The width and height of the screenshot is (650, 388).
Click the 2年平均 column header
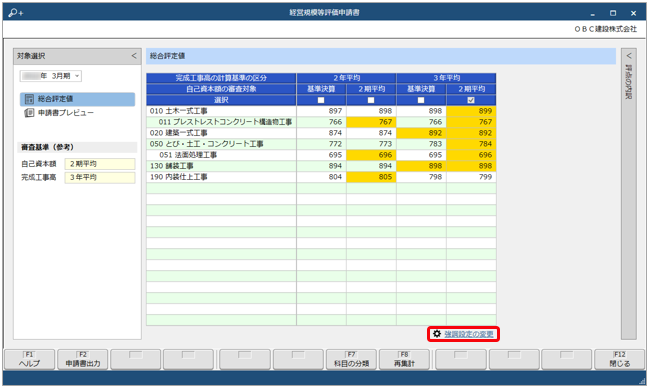click(346, 78)
